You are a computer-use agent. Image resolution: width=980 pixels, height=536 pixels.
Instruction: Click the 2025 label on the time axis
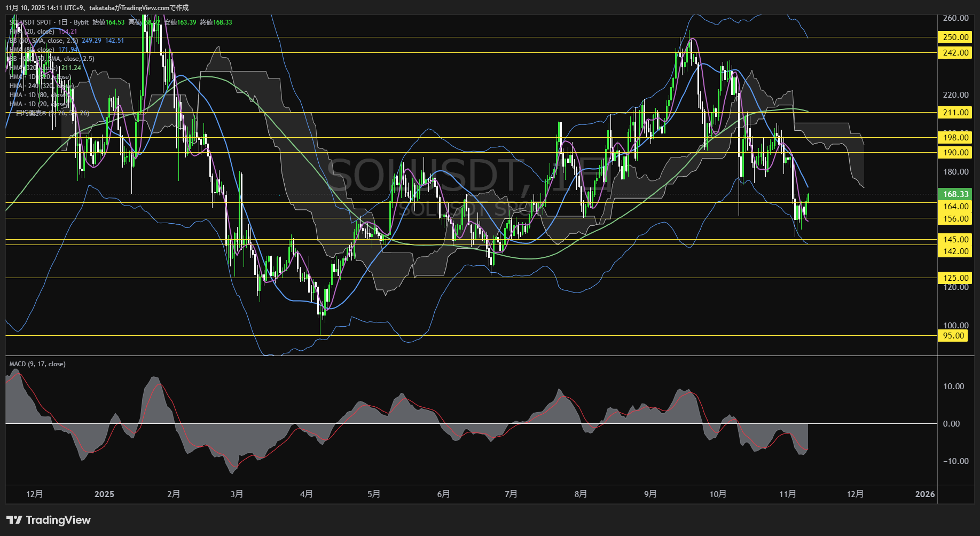105,494
